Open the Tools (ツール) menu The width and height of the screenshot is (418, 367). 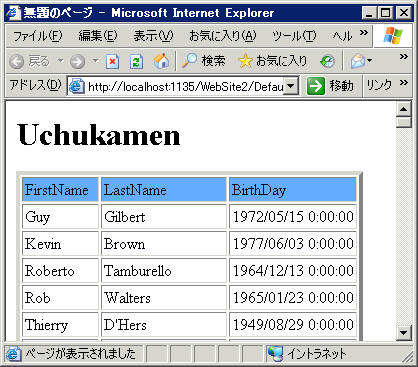click(x=294, y=36)
